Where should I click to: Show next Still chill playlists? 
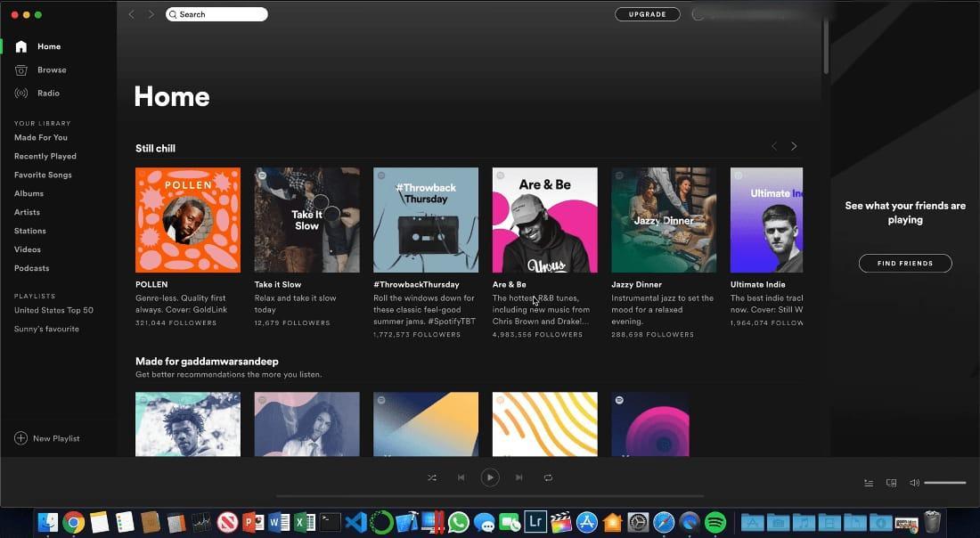[x=794, y=146]
